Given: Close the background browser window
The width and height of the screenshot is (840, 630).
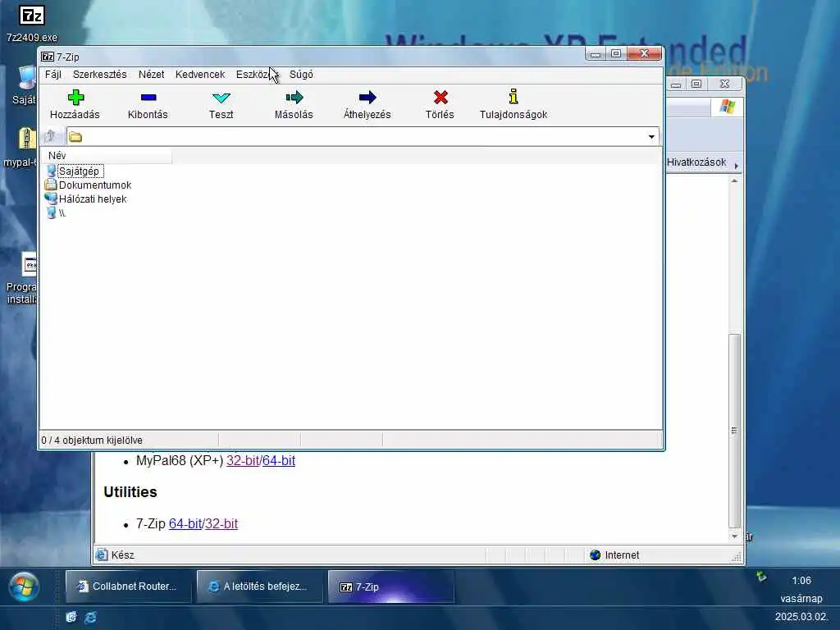Looking at the screenshot, I should (x=724, y=84).
